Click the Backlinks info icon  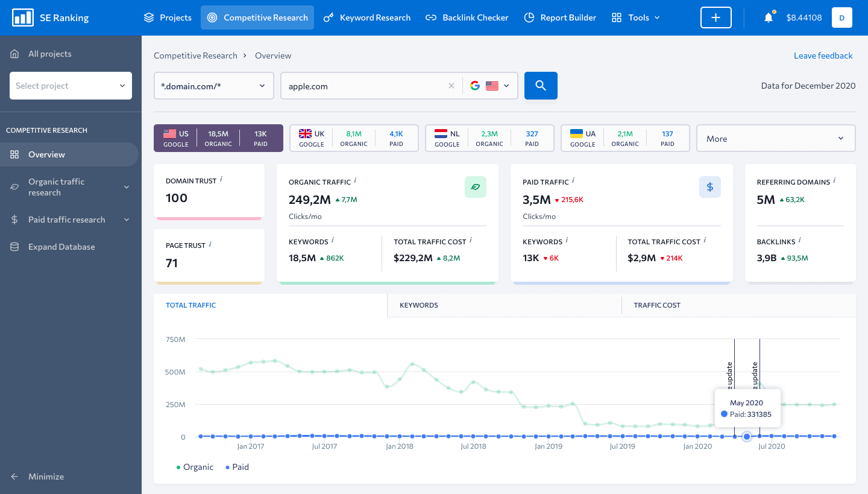tap(800, 240)
